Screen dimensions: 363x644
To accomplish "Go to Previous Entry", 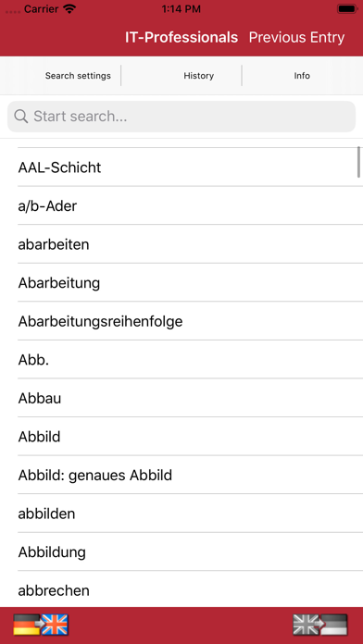I will 296,37.
